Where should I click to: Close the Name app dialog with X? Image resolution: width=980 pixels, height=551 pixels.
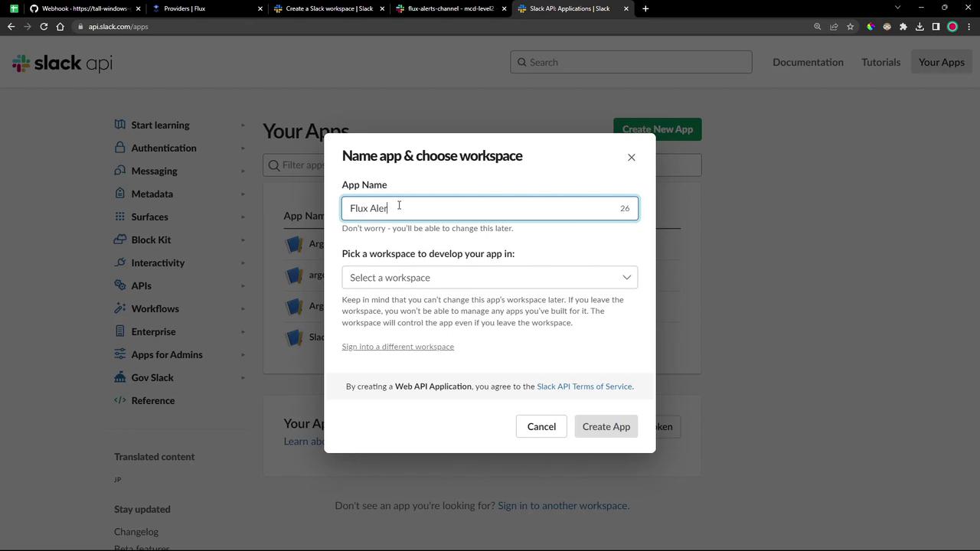click(632, 158)
